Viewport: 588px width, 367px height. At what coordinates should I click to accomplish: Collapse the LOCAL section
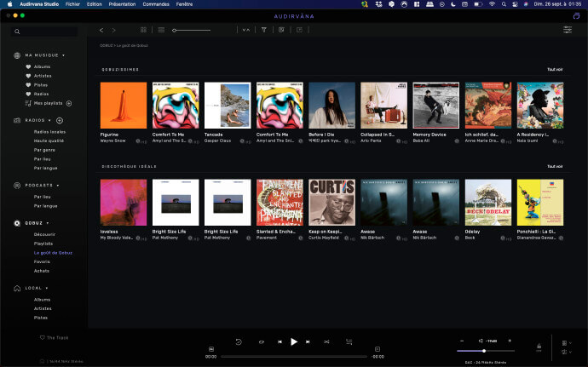(47, 288)
